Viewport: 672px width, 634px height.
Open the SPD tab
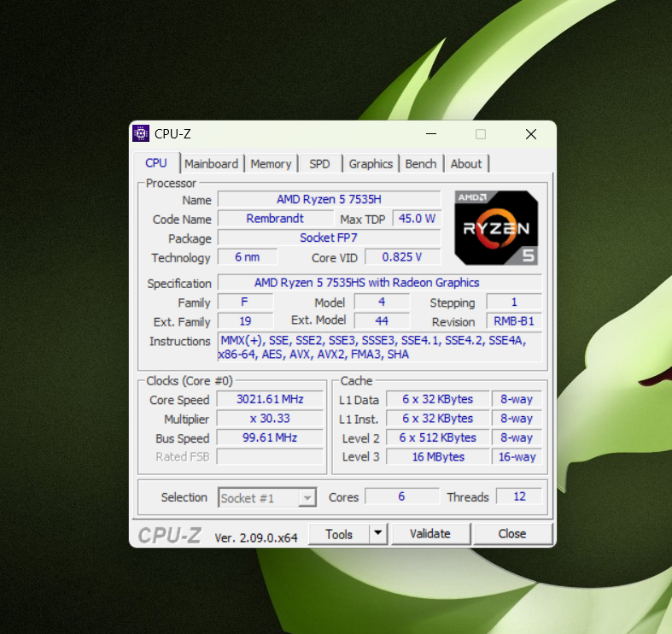click(319, 164)
